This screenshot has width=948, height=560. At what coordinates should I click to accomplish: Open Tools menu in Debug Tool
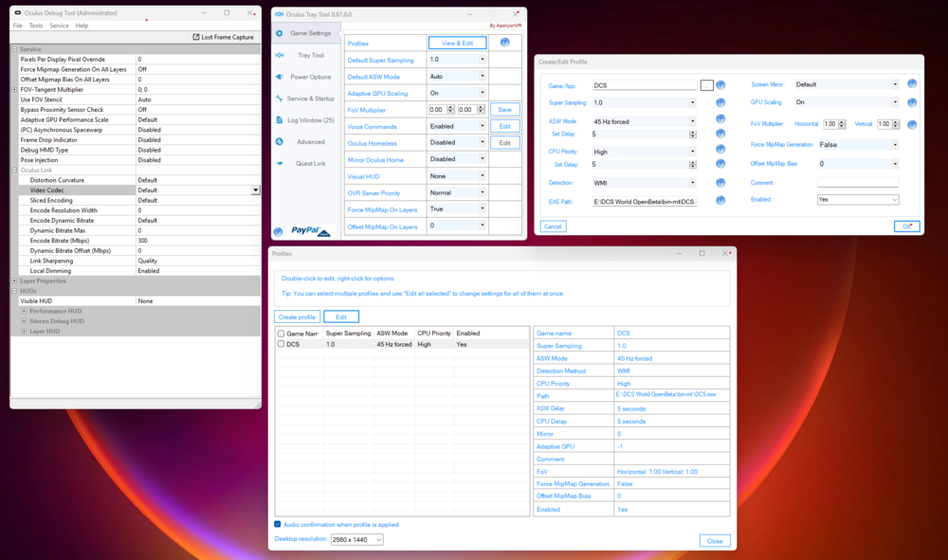point(36,26)
